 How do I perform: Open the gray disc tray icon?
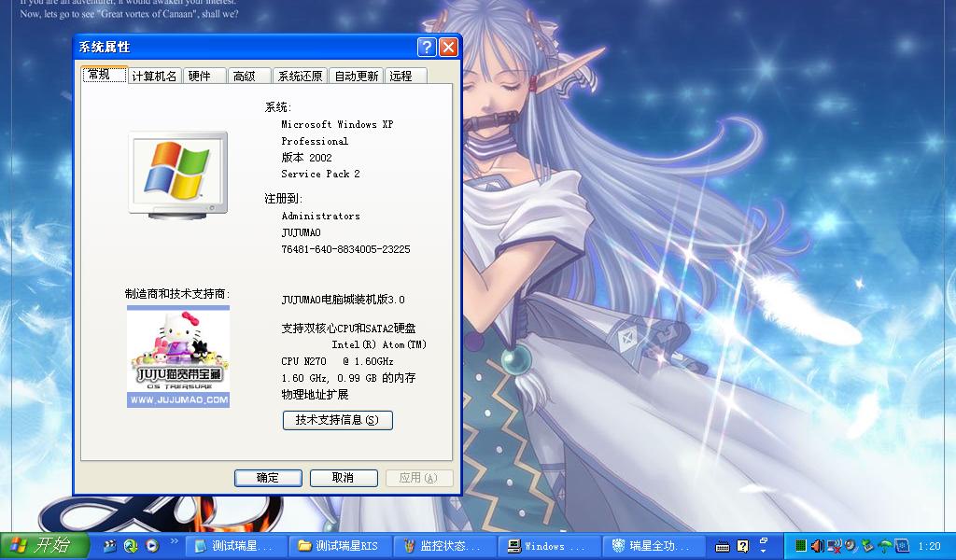tap(850, 546)
